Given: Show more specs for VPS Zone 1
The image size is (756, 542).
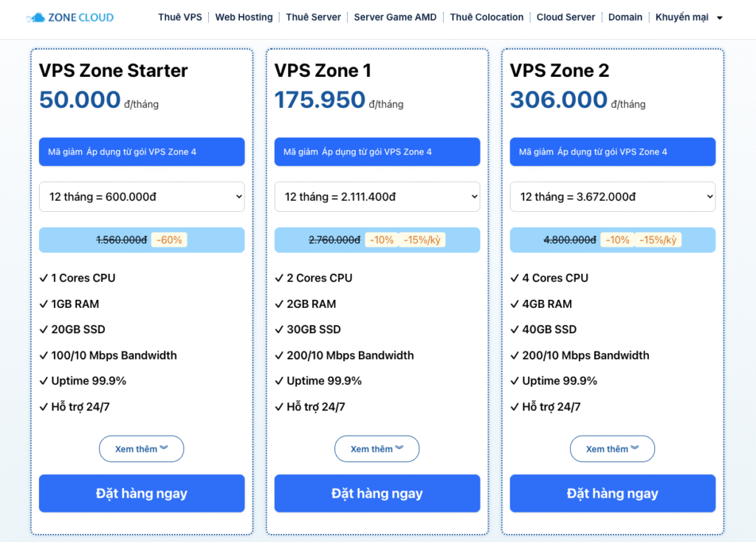Looking at the screenshot, I should pos(377,449).
